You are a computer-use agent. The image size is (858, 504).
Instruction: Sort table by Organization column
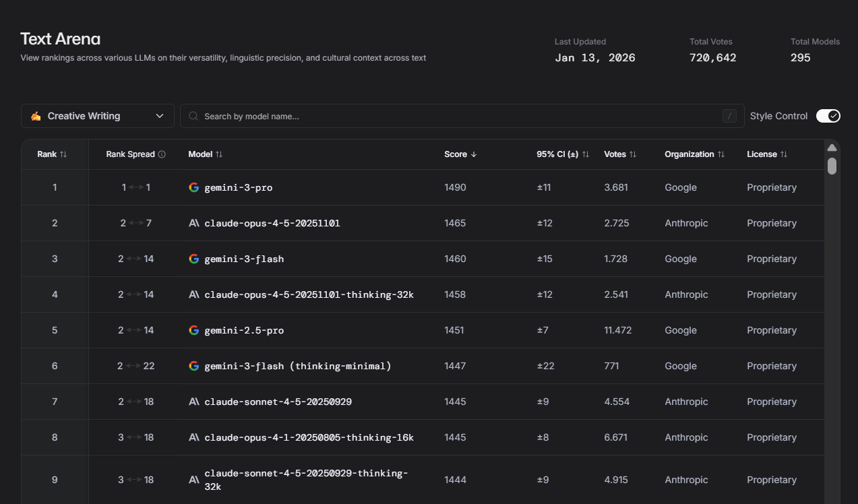[721, 154]
